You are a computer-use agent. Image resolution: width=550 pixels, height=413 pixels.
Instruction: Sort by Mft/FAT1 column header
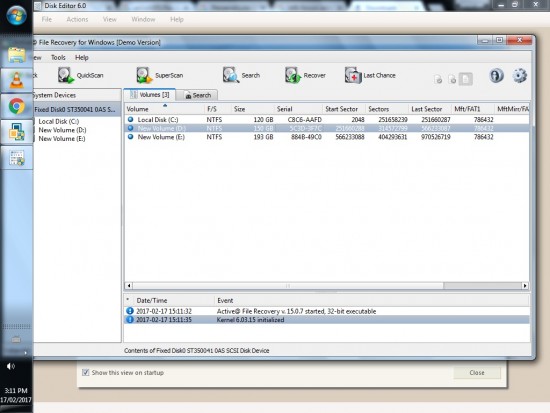click(472, 109)
